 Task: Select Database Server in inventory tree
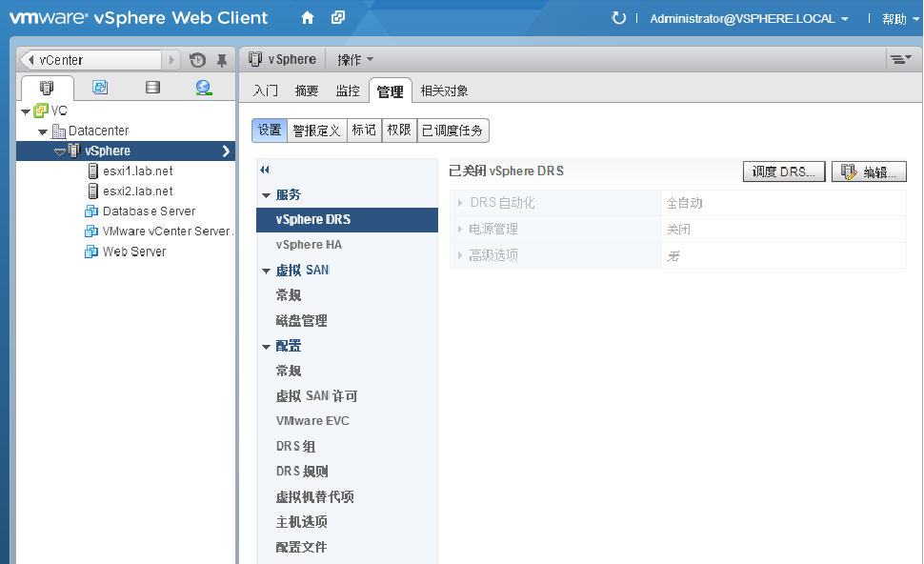(x=149, y=211)
